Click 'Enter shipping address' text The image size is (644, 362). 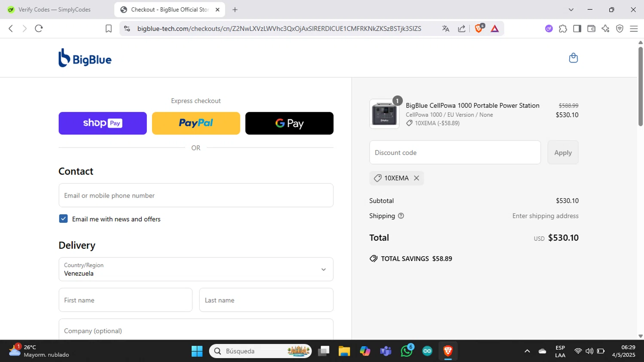pos(545,216)
